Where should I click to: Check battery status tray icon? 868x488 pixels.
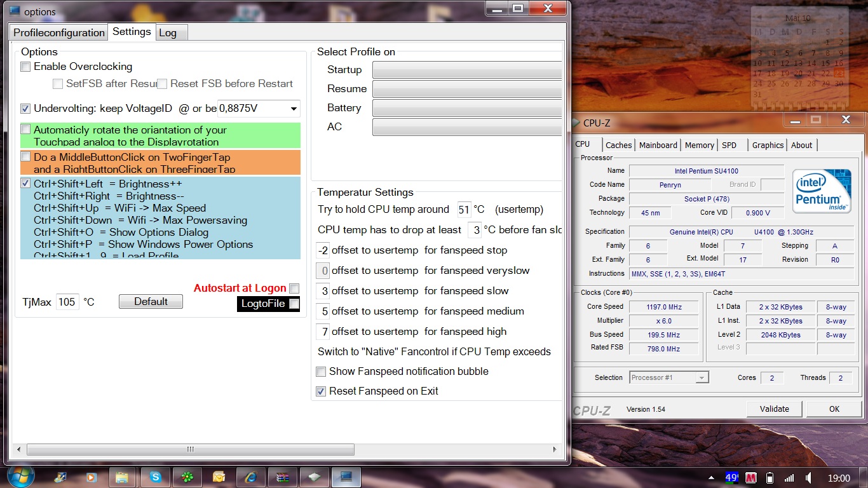tap(770, 478)
